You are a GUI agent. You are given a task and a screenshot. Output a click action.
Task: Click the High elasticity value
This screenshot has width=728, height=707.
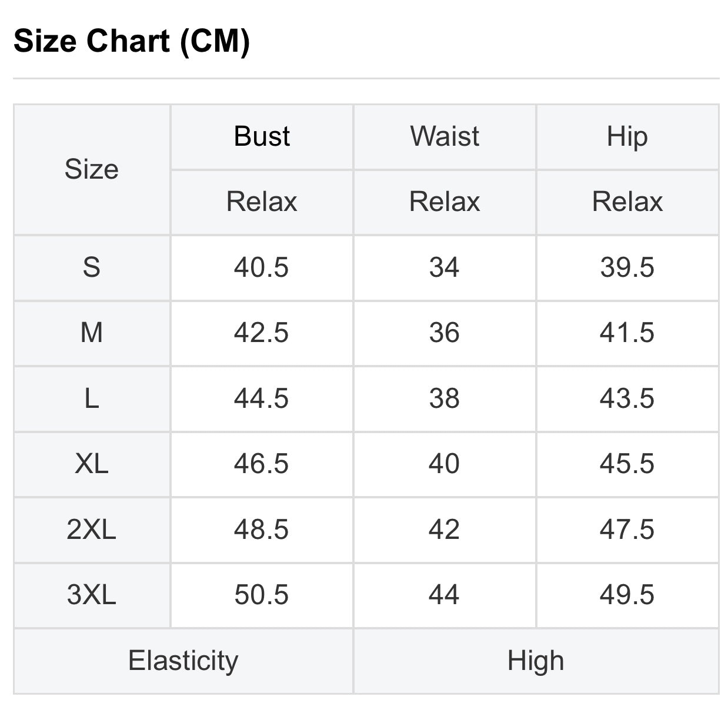pyautogui.click(x=536, y=661)
